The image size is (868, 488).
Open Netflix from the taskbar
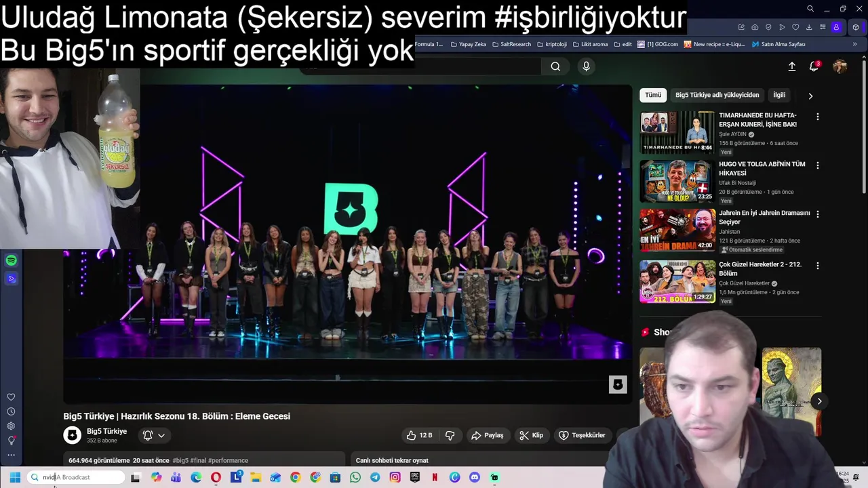[x=435, y=477]
